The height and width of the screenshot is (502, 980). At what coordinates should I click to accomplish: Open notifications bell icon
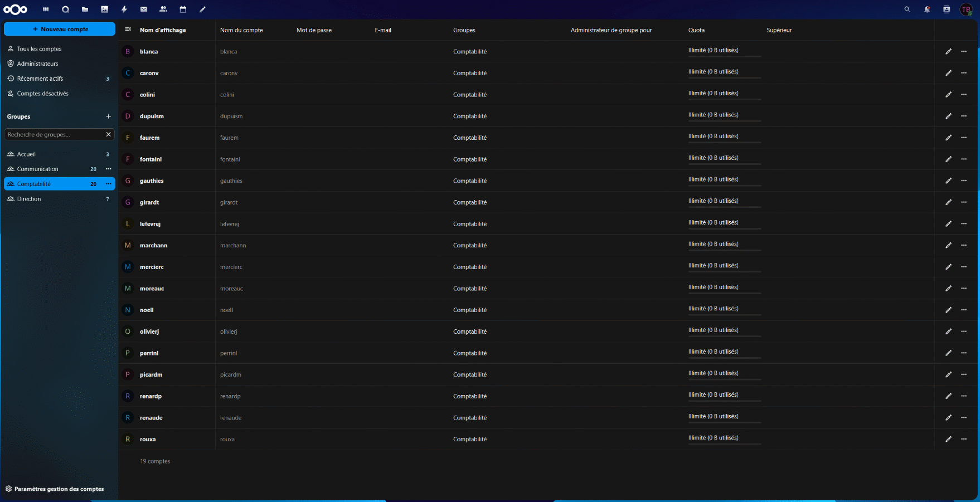pyautogui.click(x=927, y=9)
